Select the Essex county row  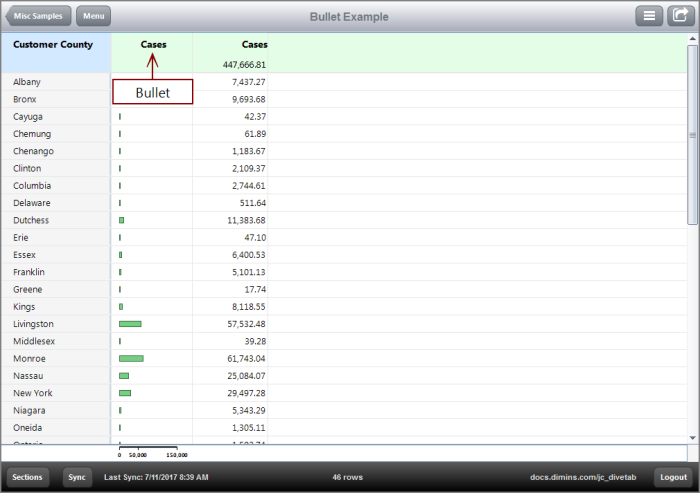[344, 255]
